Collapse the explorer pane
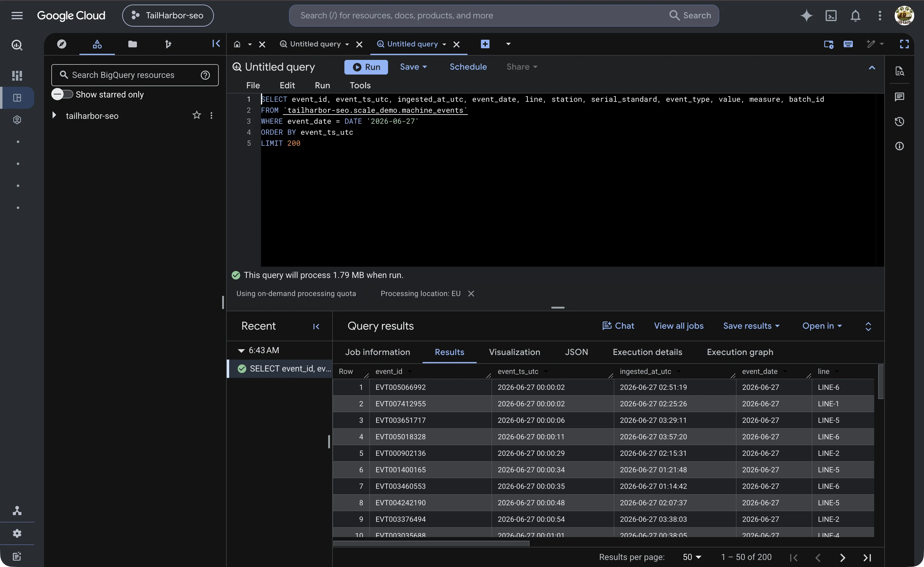Screen dimensions: 924x567 pos(216,43)
